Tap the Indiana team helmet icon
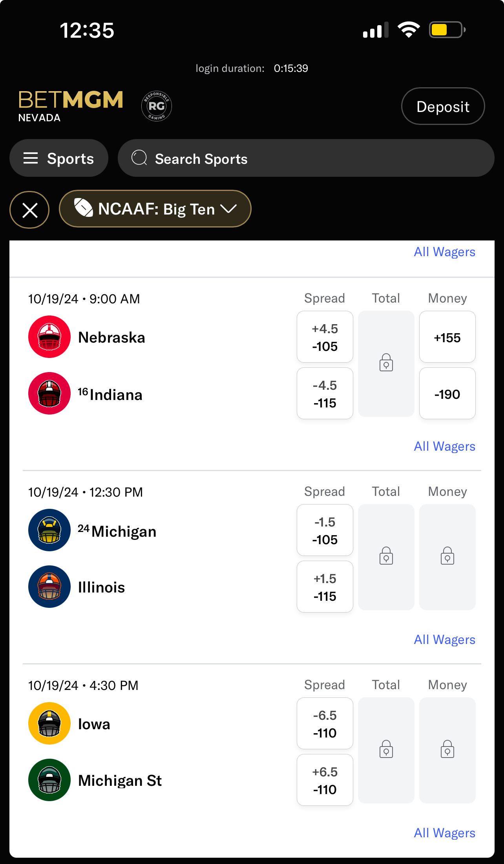The image size is (504, 864). click(49, 393)
